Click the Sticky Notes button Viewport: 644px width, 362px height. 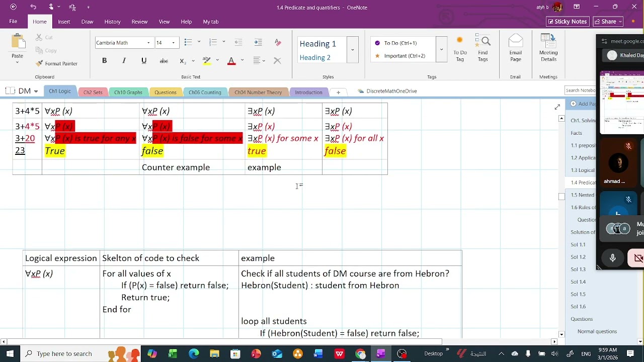tap(568, 22)
